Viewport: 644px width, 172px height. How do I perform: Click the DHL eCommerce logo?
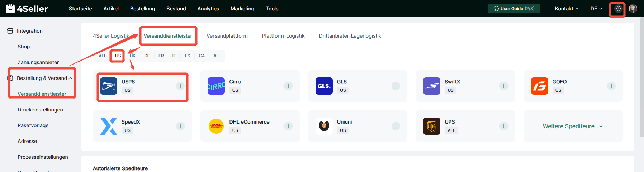(x=216, y=126)
